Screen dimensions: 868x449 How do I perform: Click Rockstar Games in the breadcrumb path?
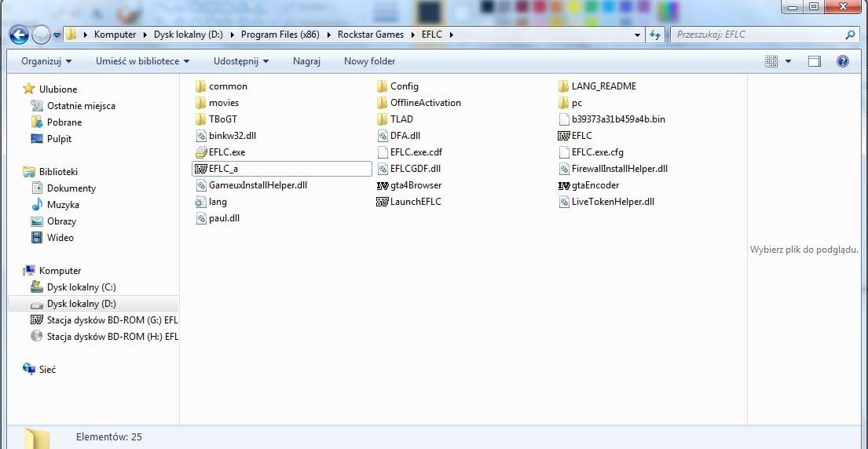(x=370, y=35)
